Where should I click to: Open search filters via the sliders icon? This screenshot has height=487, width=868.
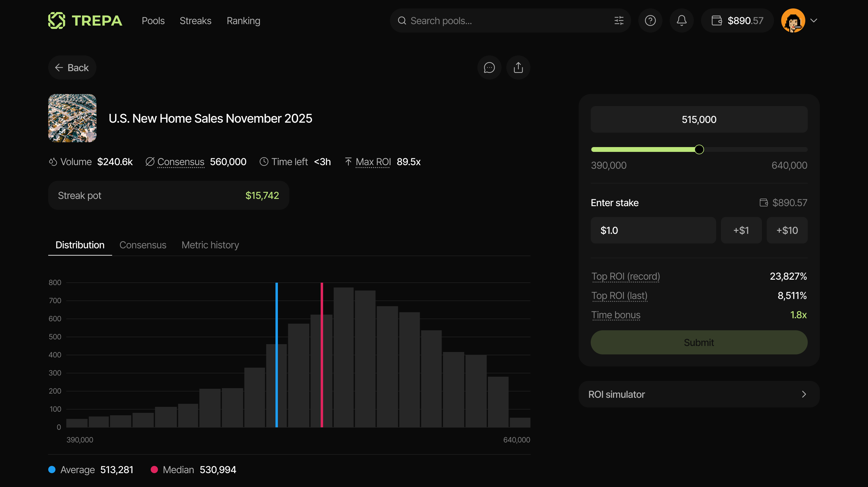(x=618, y=20)
